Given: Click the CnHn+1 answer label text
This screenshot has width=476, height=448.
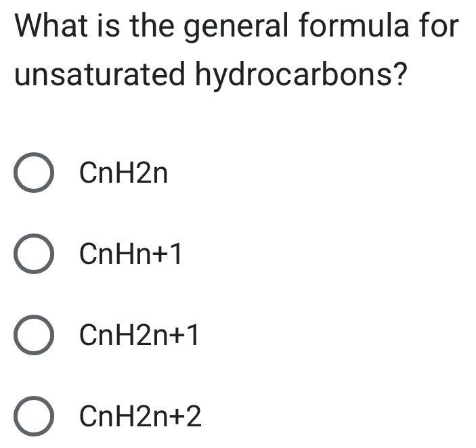Looking at the screenshot, I should (130, 255).
